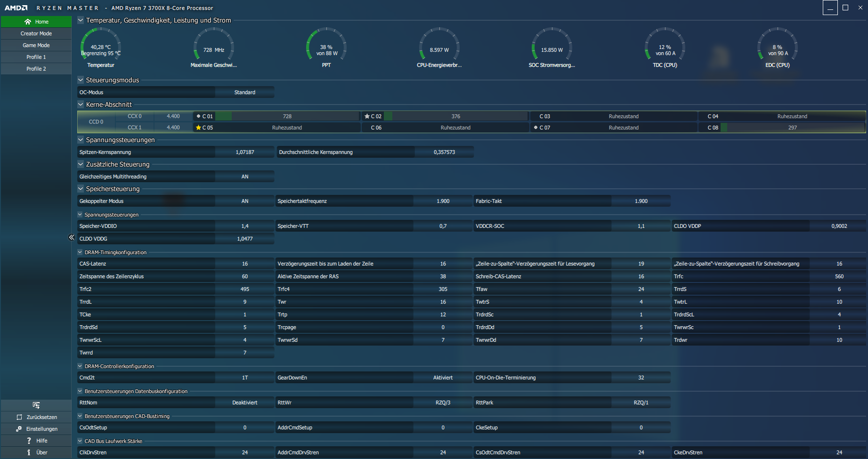Click the Zurücksetzen reset arrows icon
868x459 pixels.
click(19, 417)
